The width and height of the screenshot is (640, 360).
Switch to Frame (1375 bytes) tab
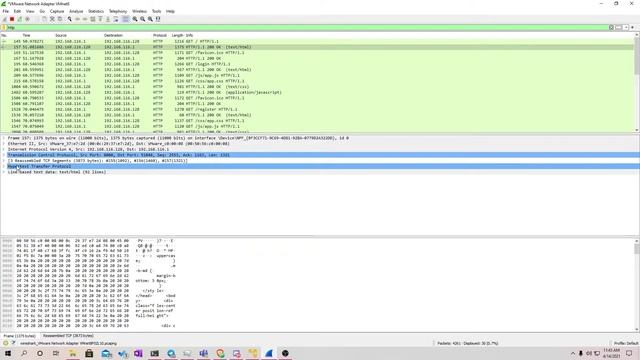click(x=20, y=336)
